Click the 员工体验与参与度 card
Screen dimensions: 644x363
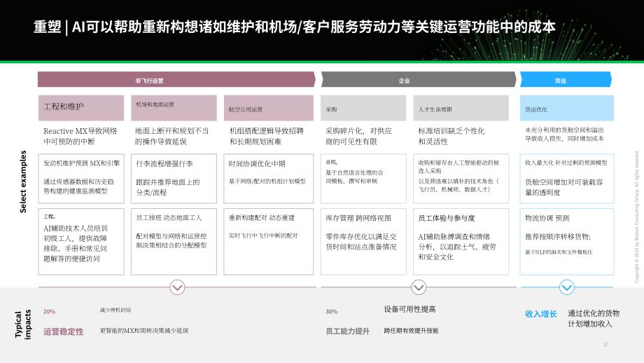pyautogui.click(x=461, y=242)
